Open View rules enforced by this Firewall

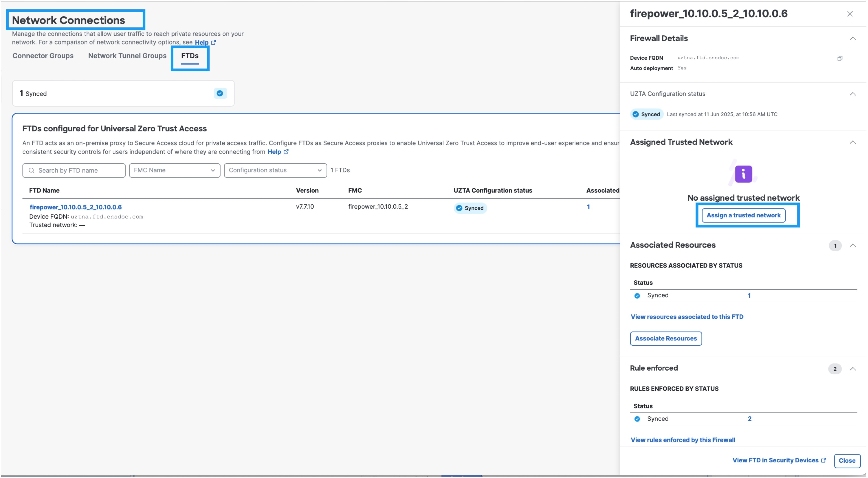[683, 440]
